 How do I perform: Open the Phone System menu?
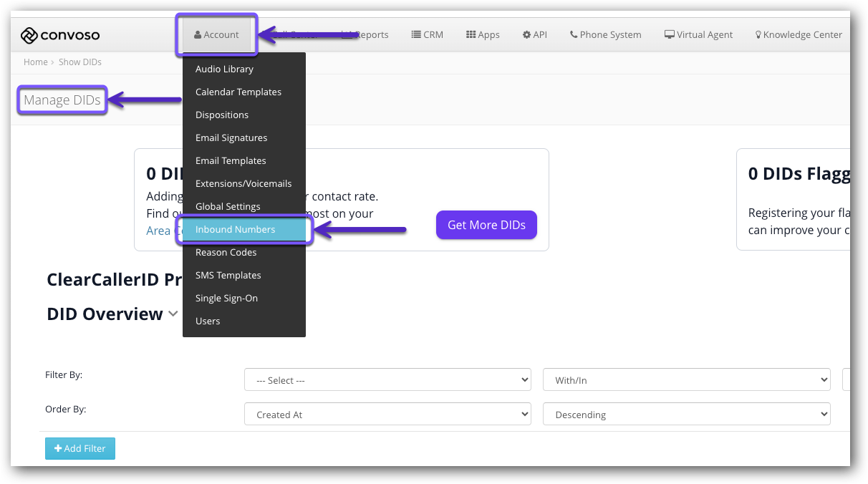click(x=605, y=34)
